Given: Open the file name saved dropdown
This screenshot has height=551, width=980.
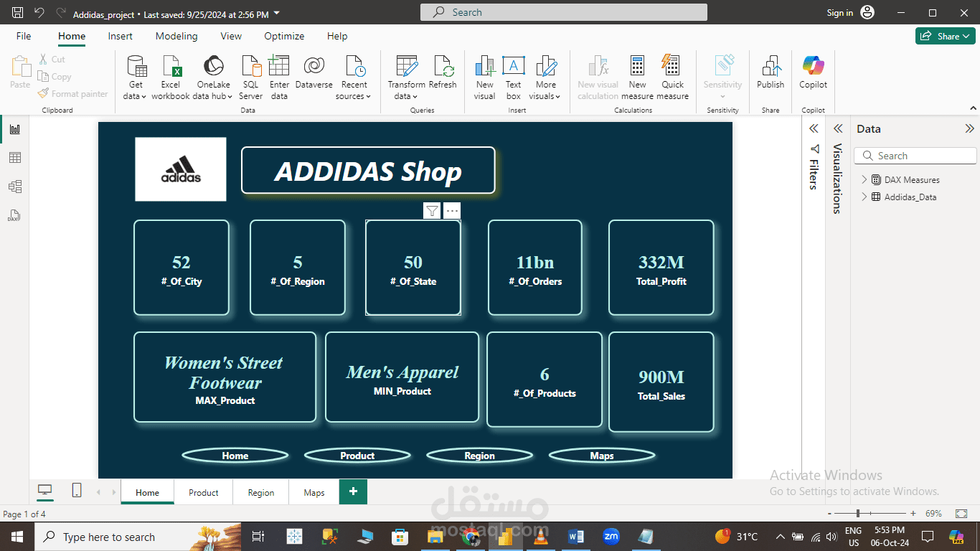Looking at the screenshot, I should tap(278, 14).
